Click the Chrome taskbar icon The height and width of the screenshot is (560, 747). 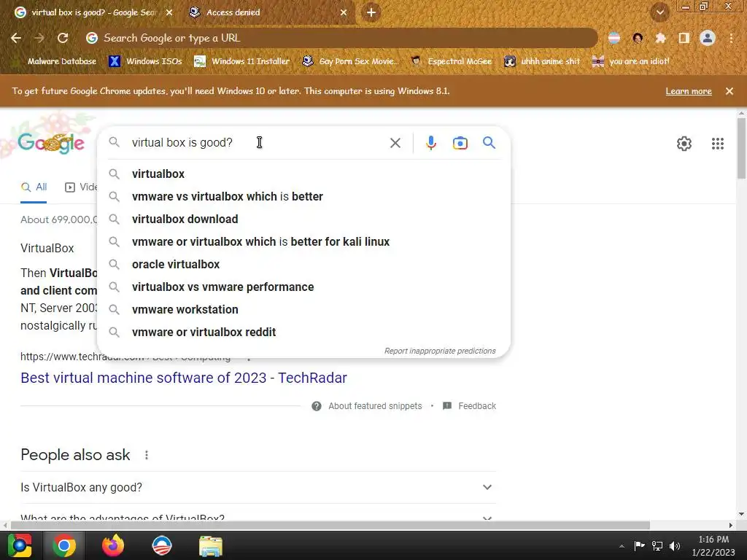(x=64, y=545)
